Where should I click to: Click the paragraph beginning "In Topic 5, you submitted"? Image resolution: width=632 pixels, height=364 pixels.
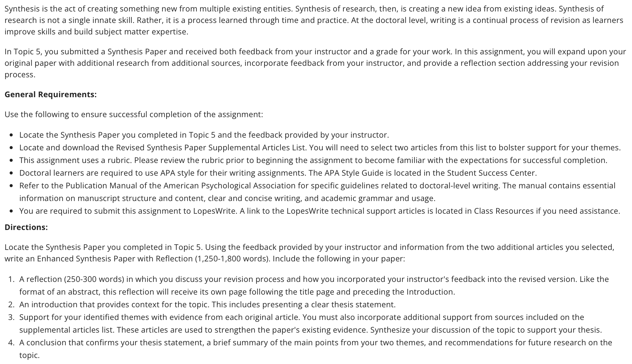tap(315, 63)
